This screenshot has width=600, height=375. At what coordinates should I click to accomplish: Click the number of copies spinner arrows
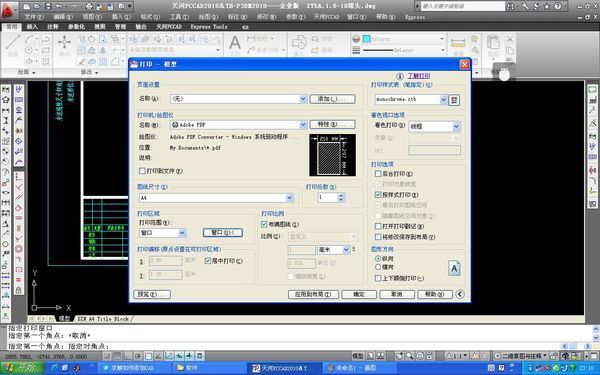pyautogui.click(x=341, y=198)
